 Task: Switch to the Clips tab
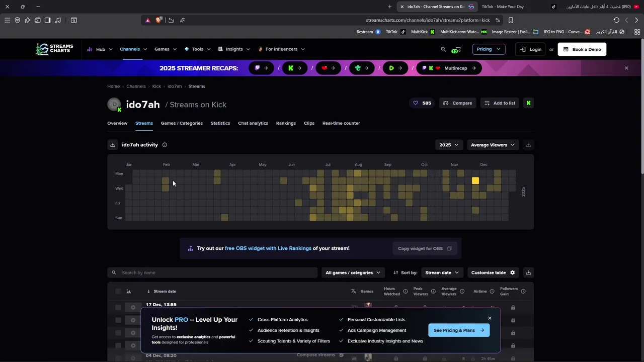tap(309, 123)
